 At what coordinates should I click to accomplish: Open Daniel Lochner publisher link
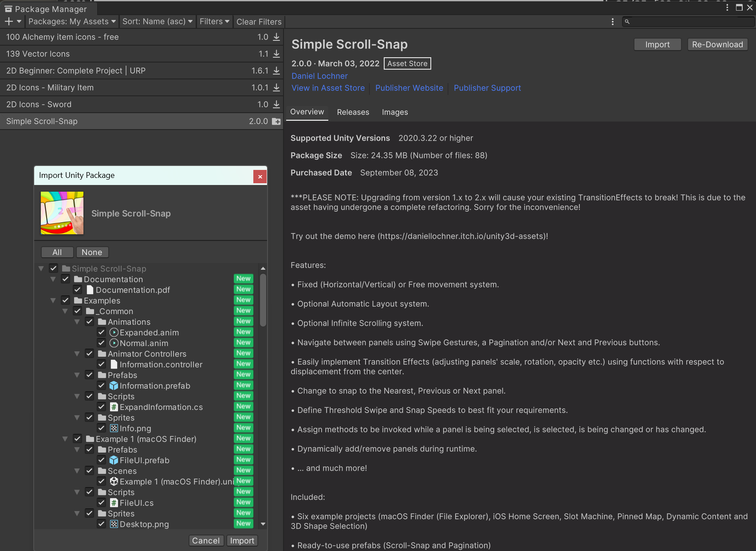319,76
